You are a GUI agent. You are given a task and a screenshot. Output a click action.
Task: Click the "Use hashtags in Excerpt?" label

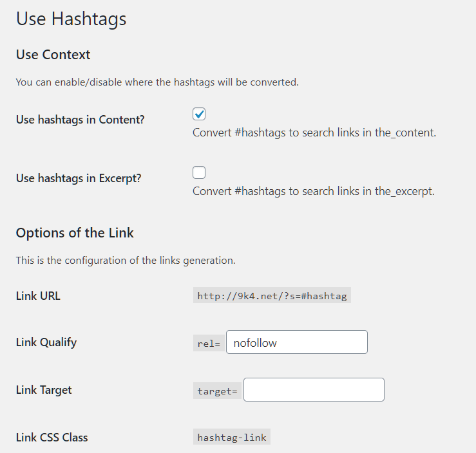click(78, 178)
